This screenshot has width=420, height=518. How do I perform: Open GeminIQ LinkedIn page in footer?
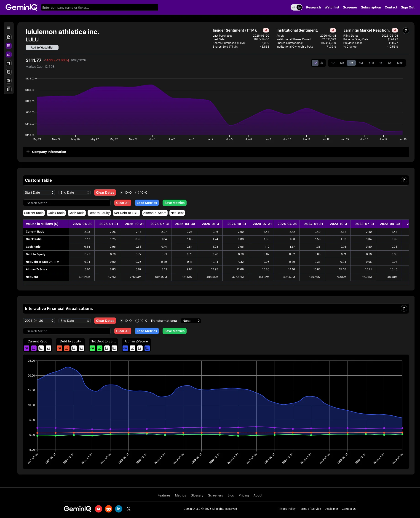point(119,509)
